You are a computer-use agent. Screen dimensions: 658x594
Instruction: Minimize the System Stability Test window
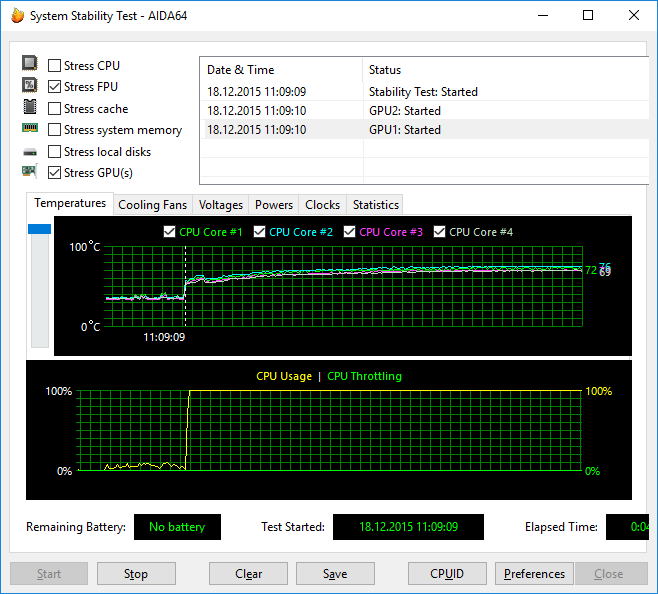pyautogui.click(x=543, y=16)
